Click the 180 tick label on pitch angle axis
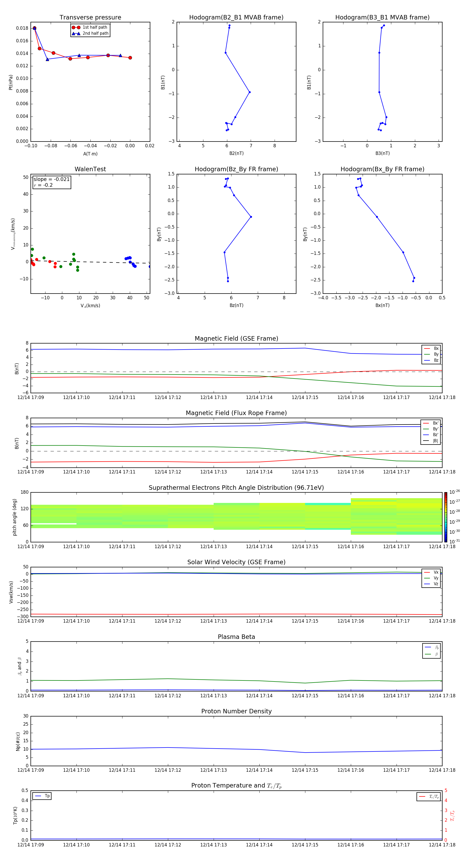473x868 pixels. coord(25,492)
